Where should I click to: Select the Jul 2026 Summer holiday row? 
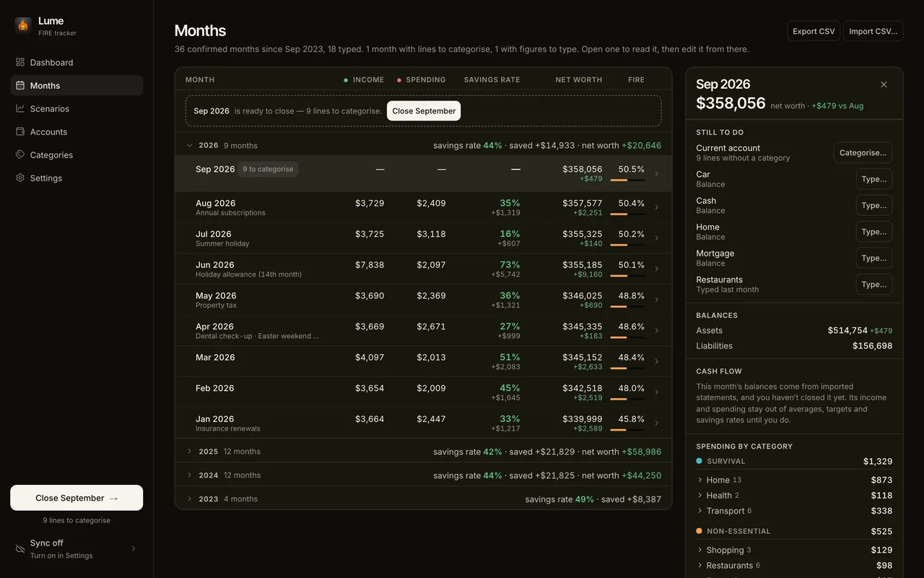click(x=423, y=238)
